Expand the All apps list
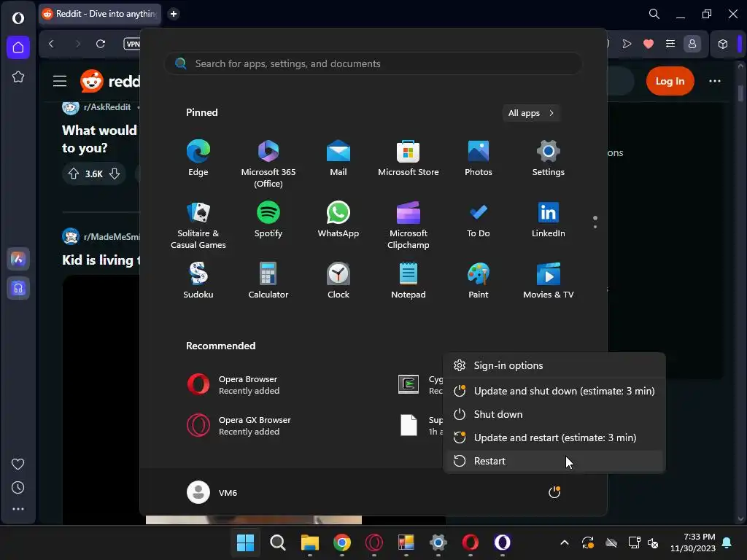This screenshot has height=560, width=747. pos(531,113)
